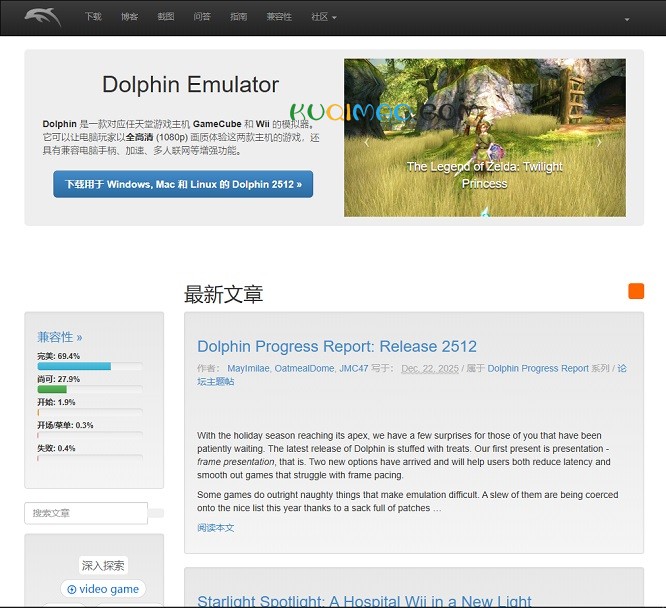Open the language dropdown arrow at navbar right
The image size is (666, 608).
[x=626, y=19]
